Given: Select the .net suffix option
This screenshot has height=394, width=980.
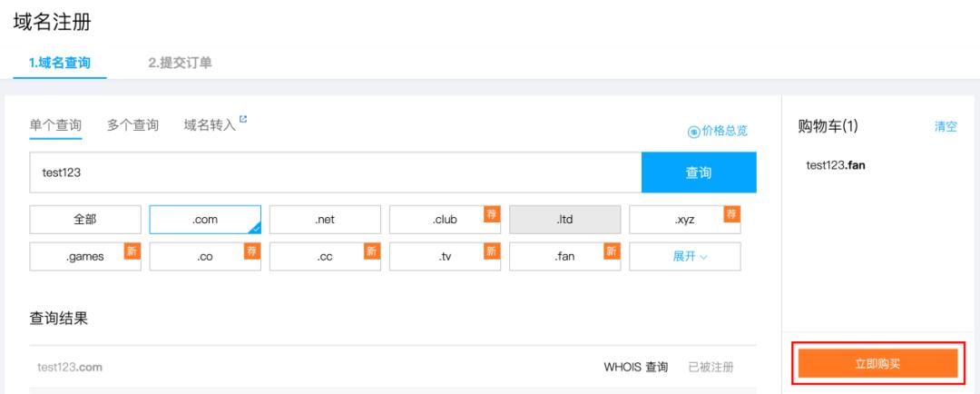Looking at the screenshot, I should [325, 219].
